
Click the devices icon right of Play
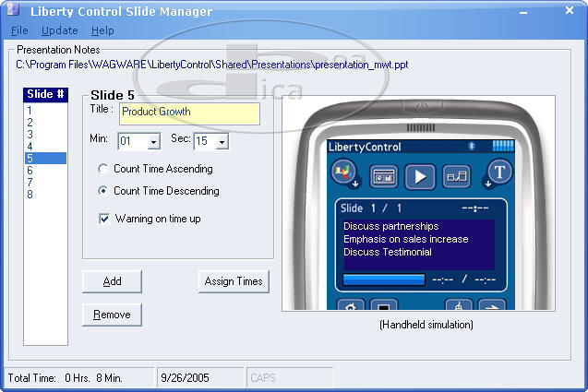(x=457, y=175)
